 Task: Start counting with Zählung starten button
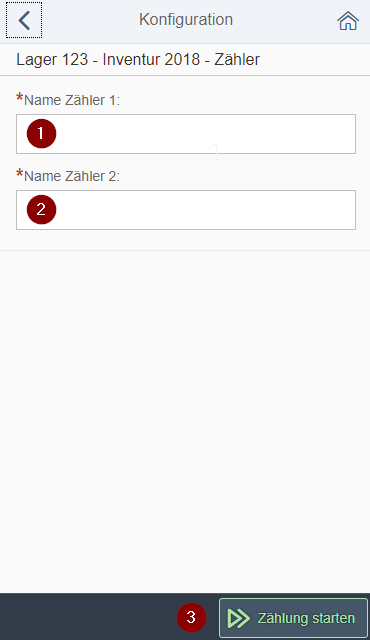293,618
